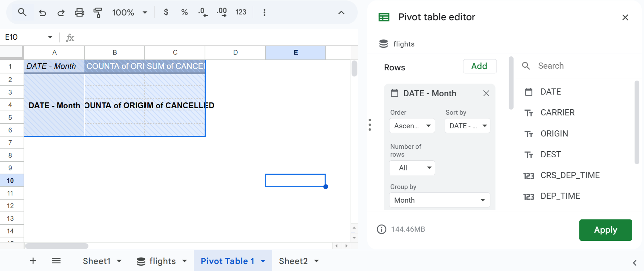Redo the last action

tap(60, 12)
